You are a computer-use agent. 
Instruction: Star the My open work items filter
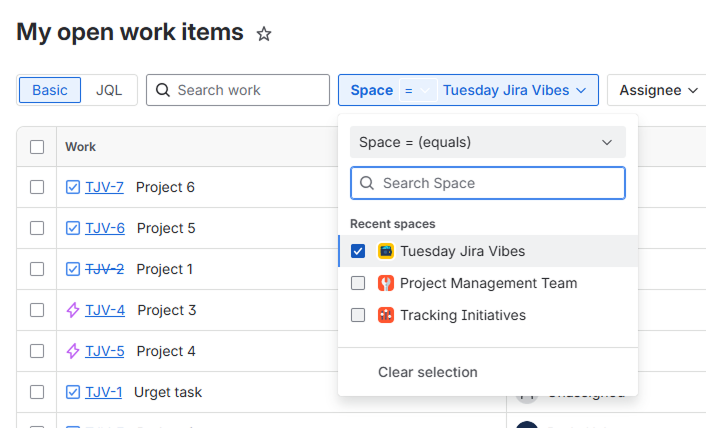(x=264, y=34)
